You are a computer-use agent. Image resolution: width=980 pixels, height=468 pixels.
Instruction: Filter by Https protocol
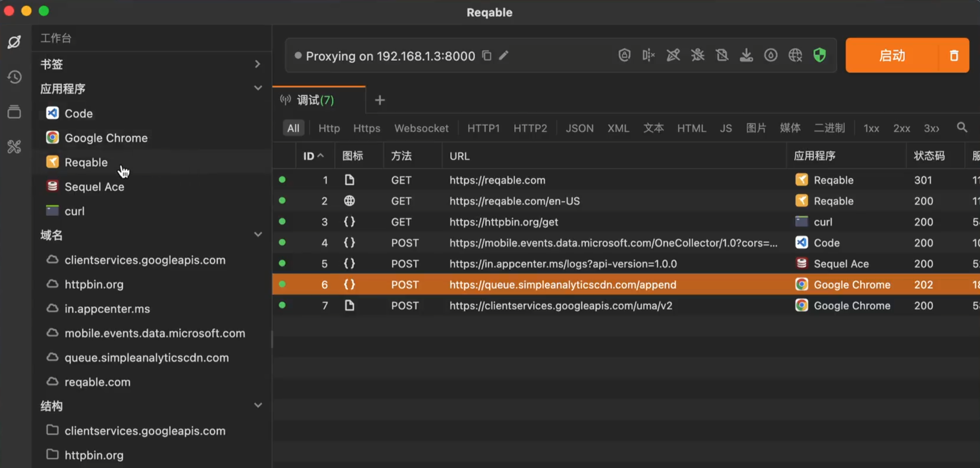[x=366, y=128]
